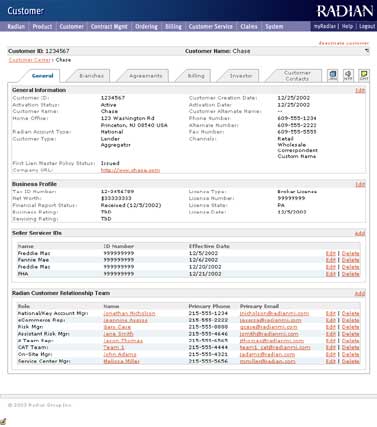Open the Customer Service menu
Image resolution: width=377 pixels, height=427 pixels.
(x=210, y=26)
